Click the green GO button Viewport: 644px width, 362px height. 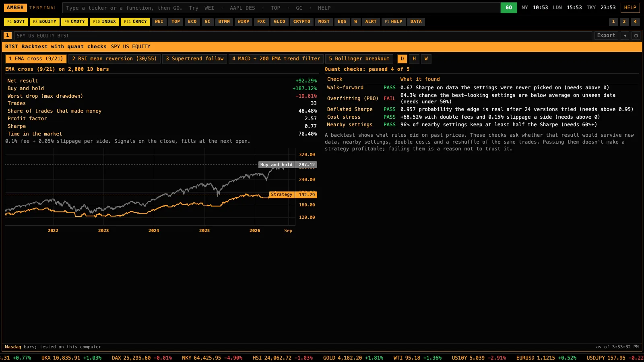pos(509,8)
